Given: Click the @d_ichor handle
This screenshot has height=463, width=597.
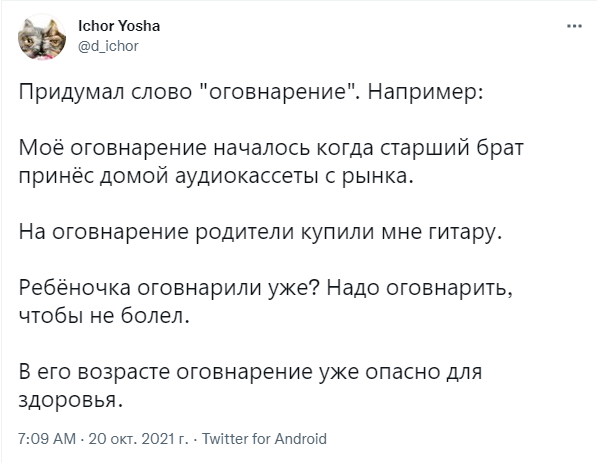Looking at the screenshot, I should click(x=108, y=46).
